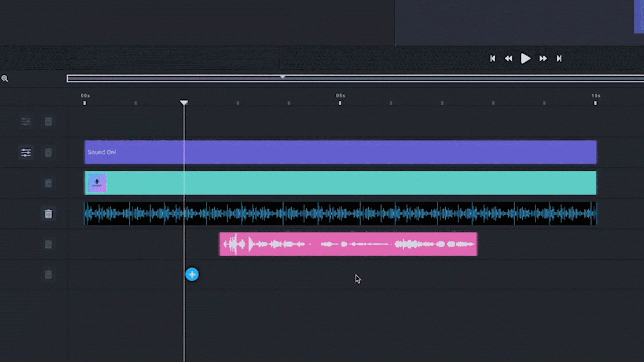Click the timeline zoom scrollbar
Viewport: 644px width, 362px height.
tap(355, 78)
